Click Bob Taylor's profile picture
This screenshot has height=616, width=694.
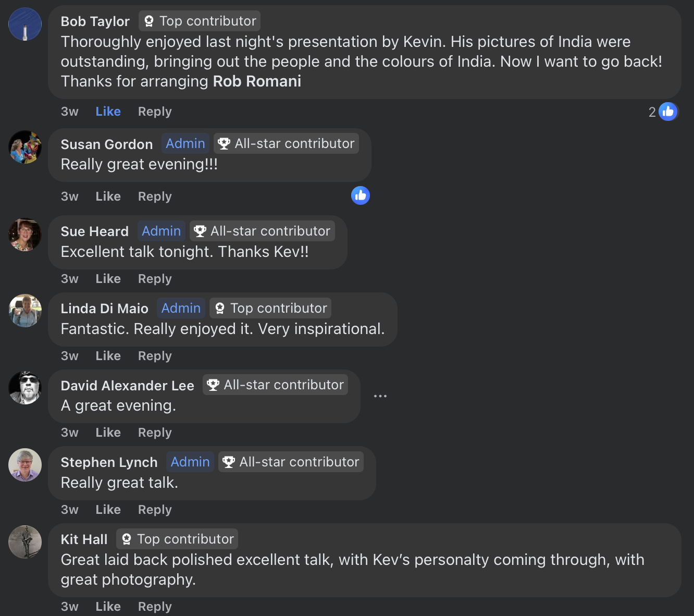coord(25,24)
